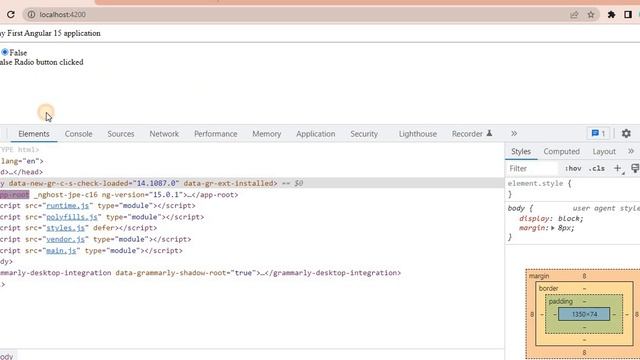Select the head element row

pyautogui.click(x=252, y=172)
